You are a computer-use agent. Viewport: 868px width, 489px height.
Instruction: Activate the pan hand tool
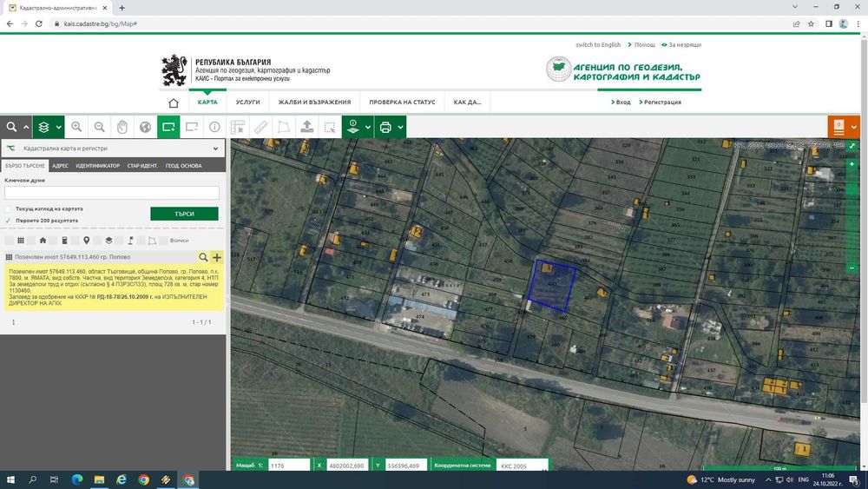122,127
